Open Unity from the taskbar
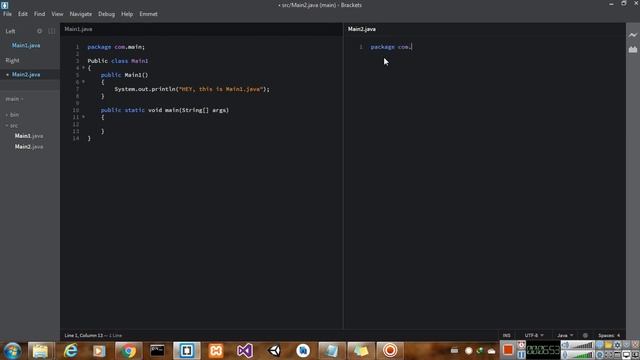Viewport: 640px width, 360px height. click(274, 351)
